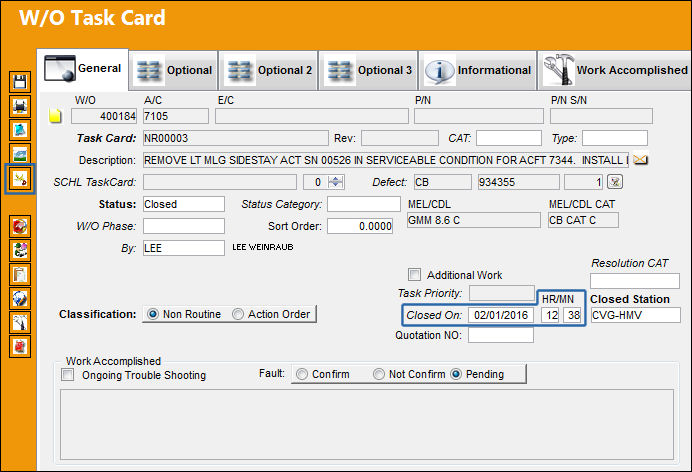Click the small button icon after Defect fields
This screenshot has height=472, width=692.
[x=615, y=182]
